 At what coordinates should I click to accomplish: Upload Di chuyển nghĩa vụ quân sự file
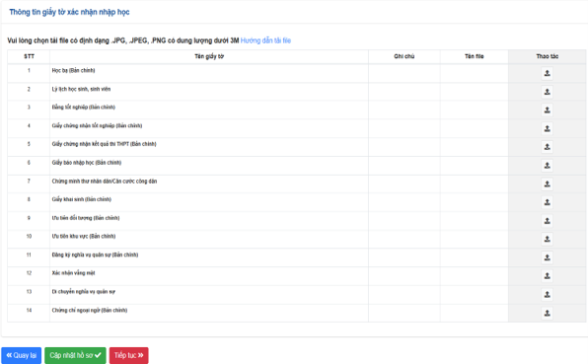pos(548,294)
